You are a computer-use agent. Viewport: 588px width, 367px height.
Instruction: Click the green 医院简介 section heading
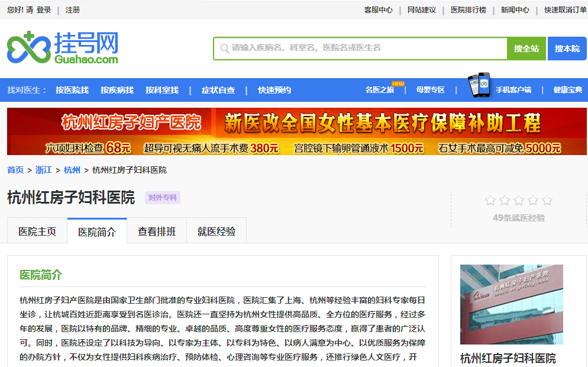[40, 275]
